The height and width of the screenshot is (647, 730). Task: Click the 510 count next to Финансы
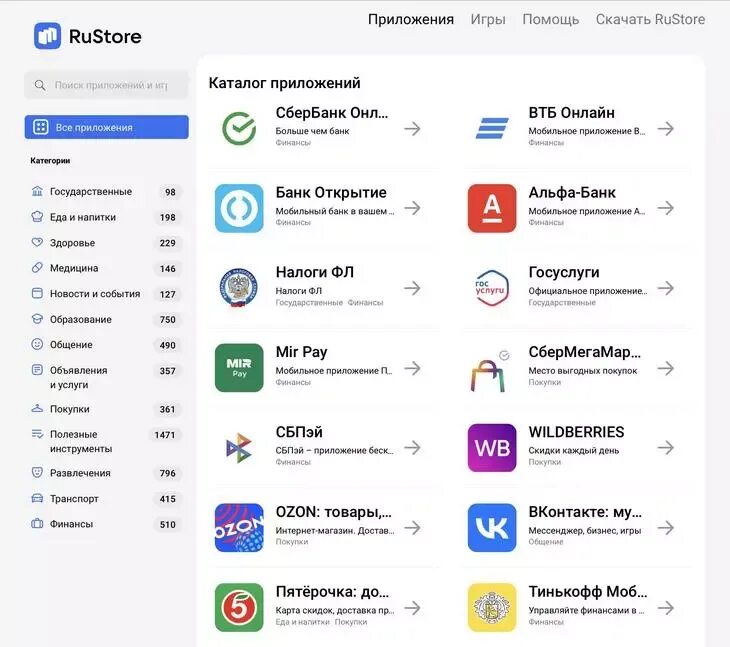(168, 524)
